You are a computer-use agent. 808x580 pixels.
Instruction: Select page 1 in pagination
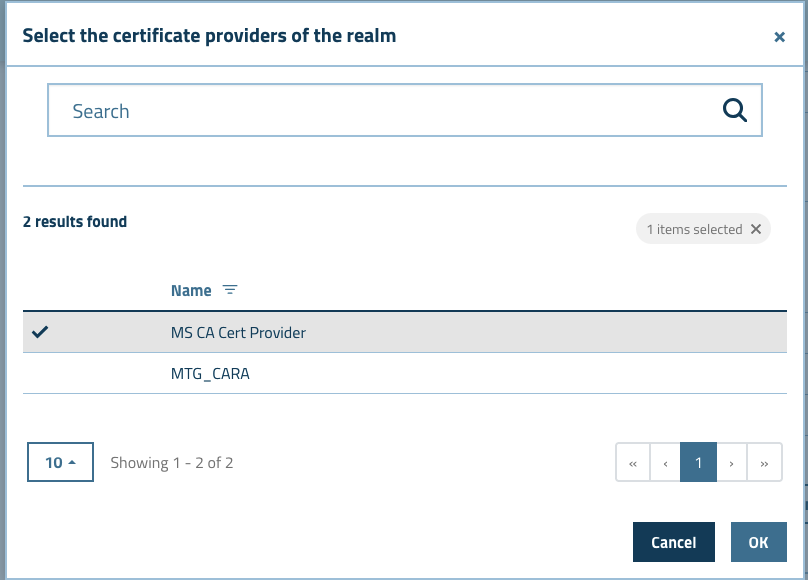(698, 462)
